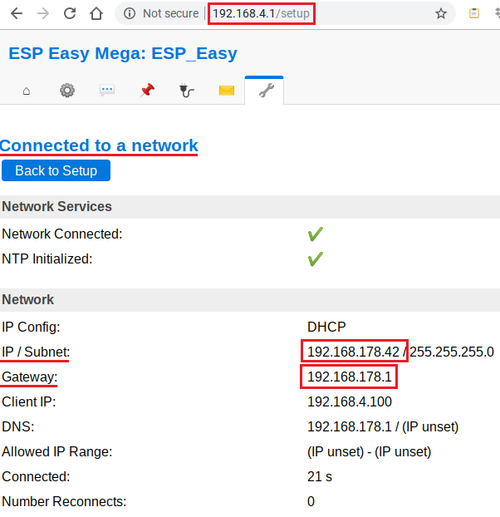Click the NTP Initialized green checkmark
This screenshot has height=517, width=500.
[315, 259]
